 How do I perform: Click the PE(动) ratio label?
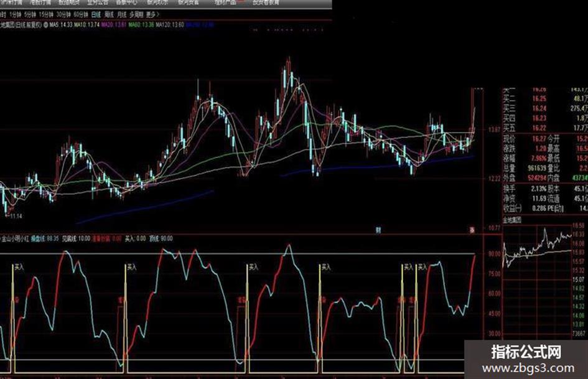point(556,208)
